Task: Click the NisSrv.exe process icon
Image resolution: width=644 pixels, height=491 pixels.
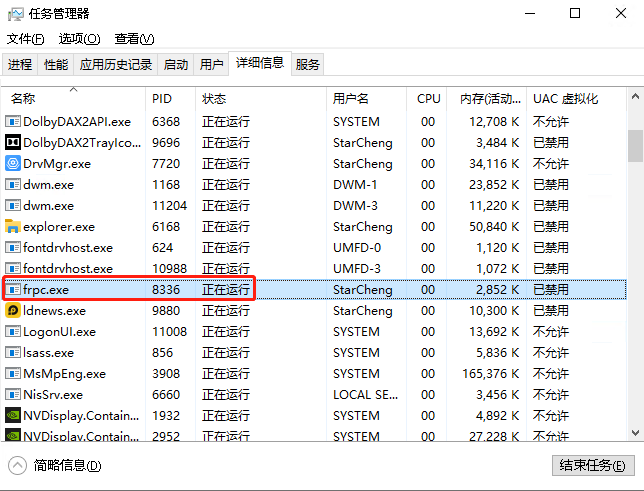Action: [13, 394]
